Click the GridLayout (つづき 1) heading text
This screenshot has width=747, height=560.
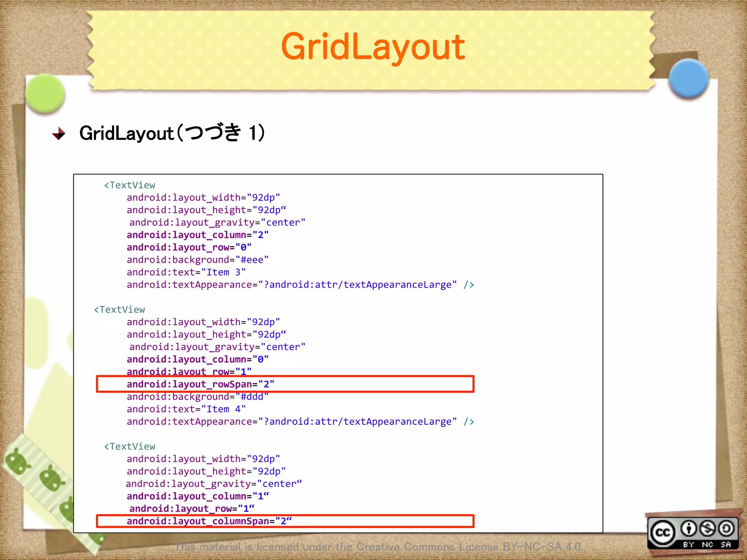pos(172,133)
